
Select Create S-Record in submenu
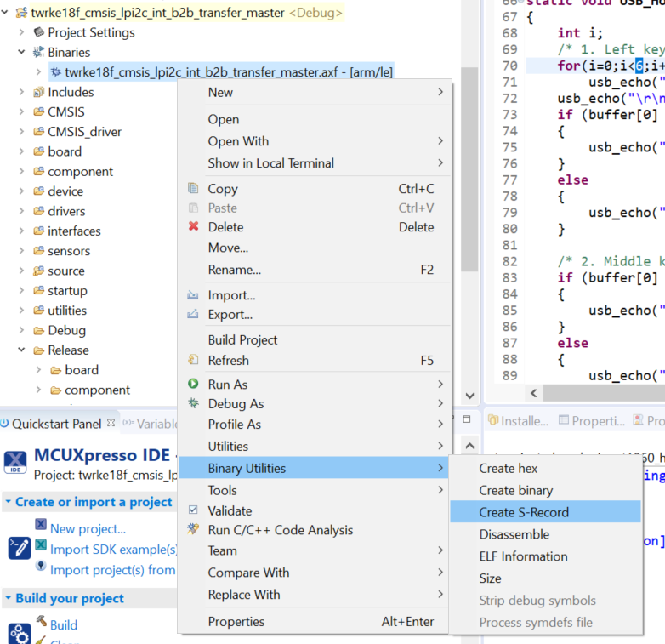pyautogui.click(x=545, y=512)
